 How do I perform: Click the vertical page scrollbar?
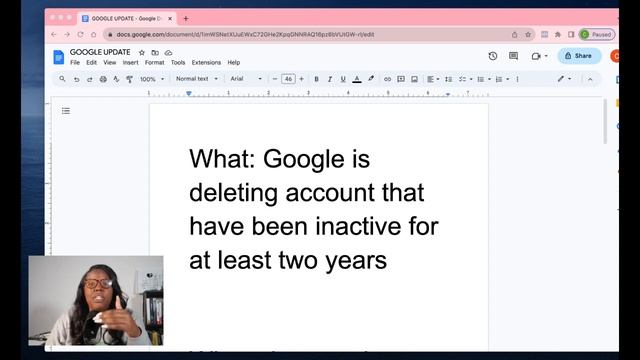point(605,122)
